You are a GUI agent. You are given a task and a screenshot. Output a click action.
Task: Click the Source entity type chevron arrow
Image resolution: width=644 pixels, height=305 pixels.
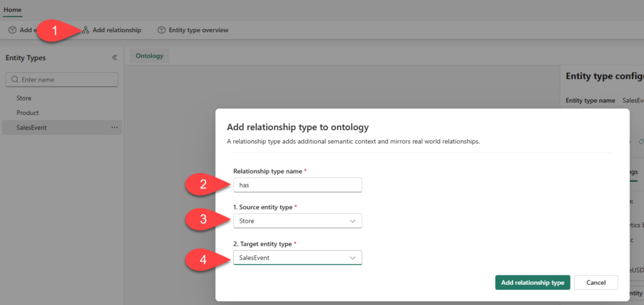coord(353,221)
